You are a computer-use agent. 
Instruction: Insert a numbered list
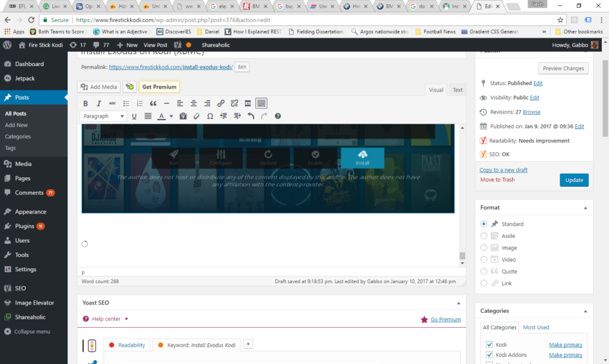pos(139,103)
